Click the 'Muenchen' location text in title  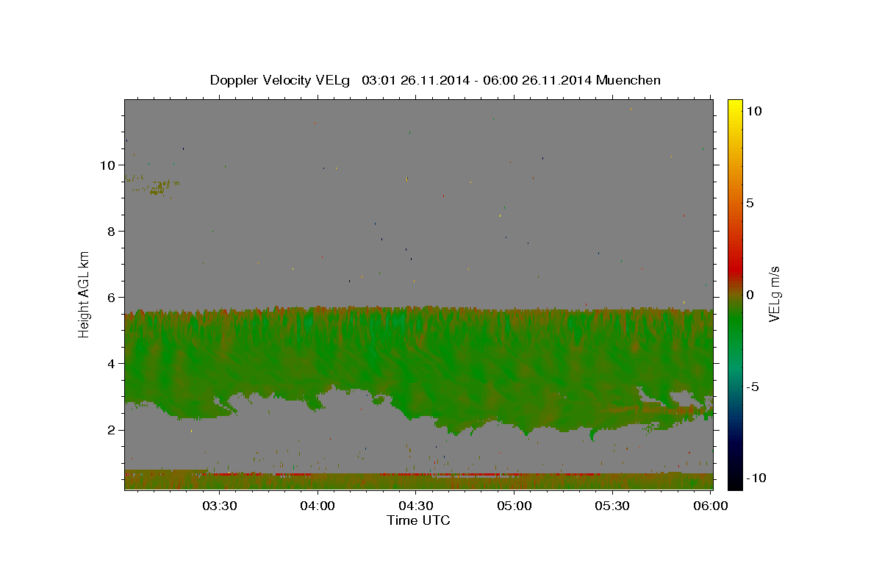(628, 80)
